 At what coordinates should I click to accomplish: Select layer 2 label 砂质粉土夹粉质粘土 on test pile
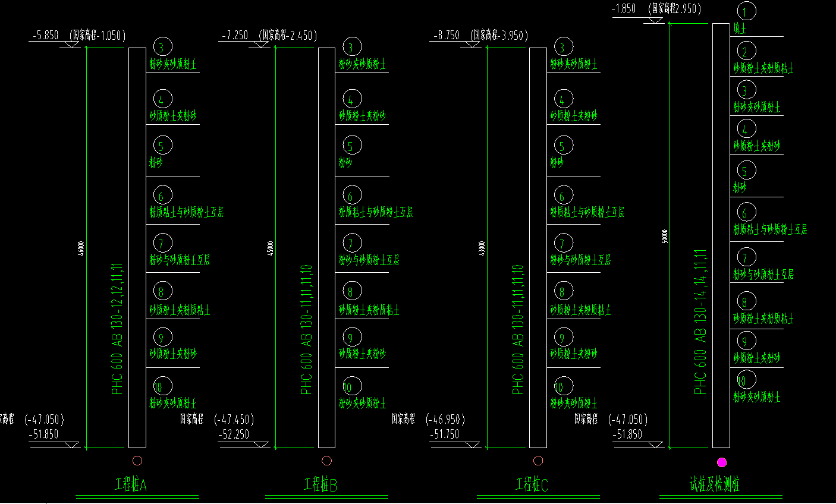point(763,68)
